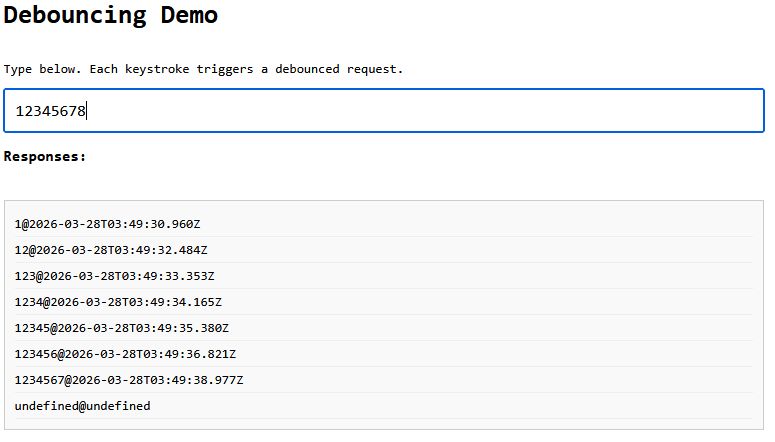The image size is (775, 442).
Task: Click the "Type below." instruction text
Action: [x=43, y=69]
